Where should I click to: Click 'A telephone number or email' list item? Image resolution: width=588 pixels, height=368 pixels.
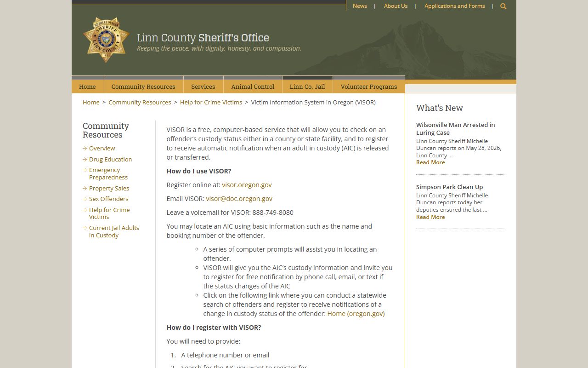[225, 355]
